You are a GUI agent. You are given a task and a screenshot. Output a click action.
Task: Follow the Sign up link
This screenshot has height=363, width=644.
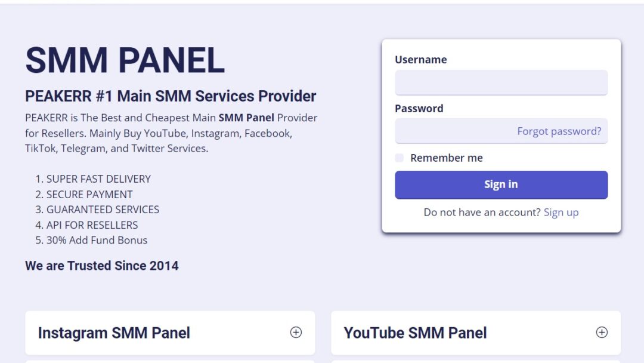[561, 213]
